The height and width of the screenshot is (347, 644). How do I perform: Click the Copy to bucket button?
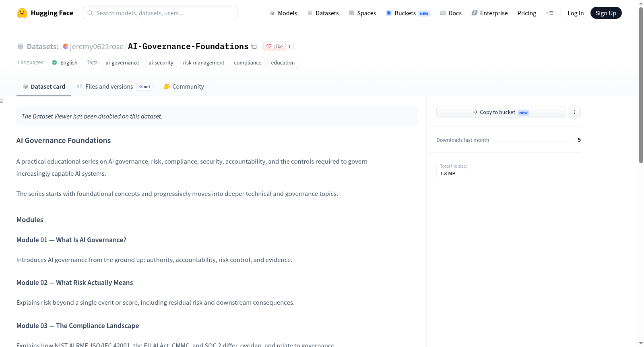point(501,112)
